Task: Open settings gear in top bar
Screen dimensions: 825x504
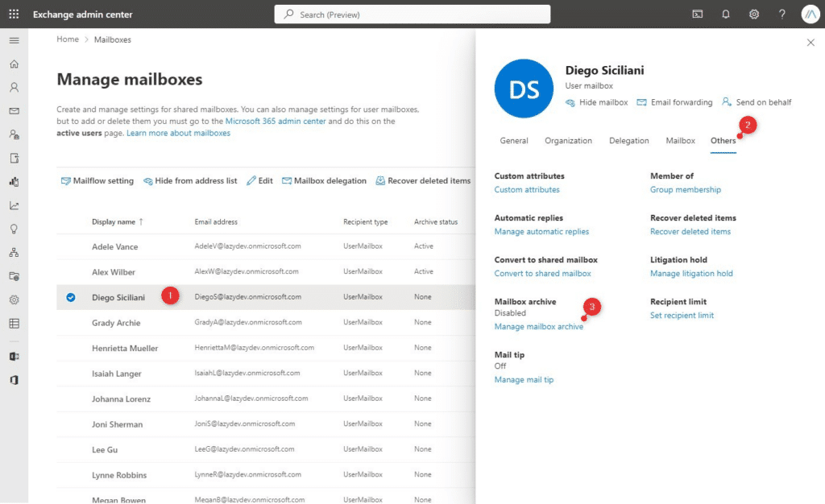Action: (x=754, y=14)
